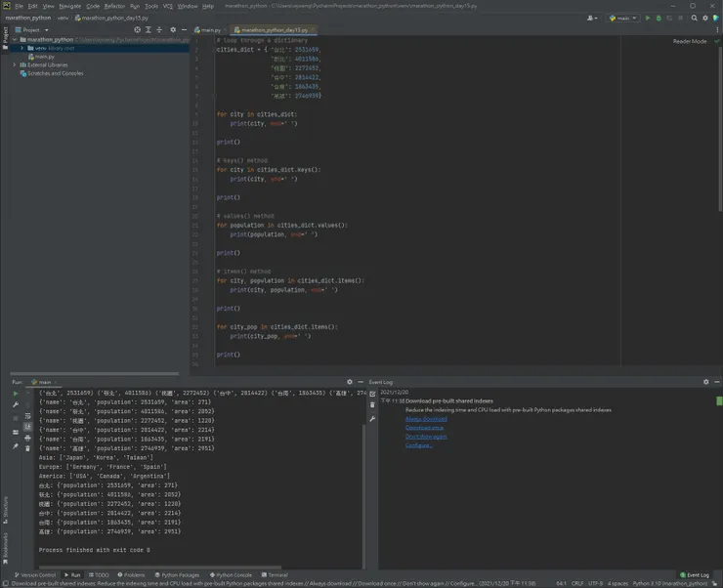Image resolution: width=723 pixels, height=588 pixels.
Task: Switch to main.py editor tab
Action: click(211, 30)
